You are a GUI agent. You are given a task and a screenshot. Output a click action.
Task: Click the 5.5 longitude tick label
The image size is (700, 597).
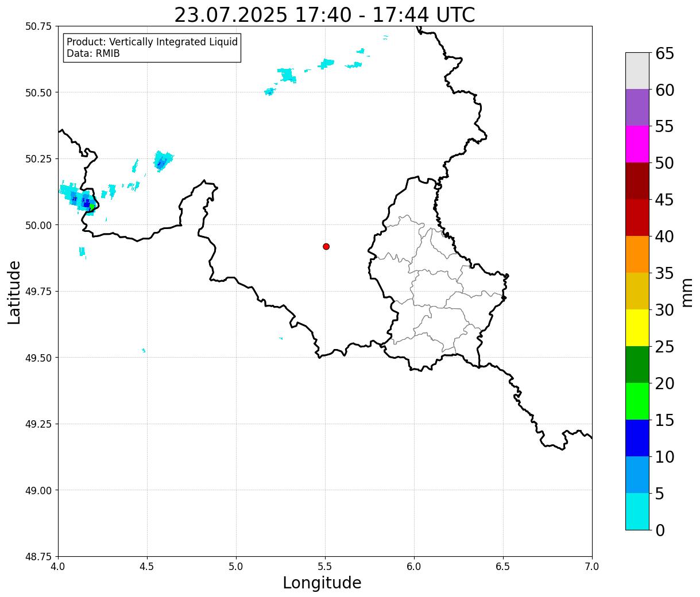[325, 567]
